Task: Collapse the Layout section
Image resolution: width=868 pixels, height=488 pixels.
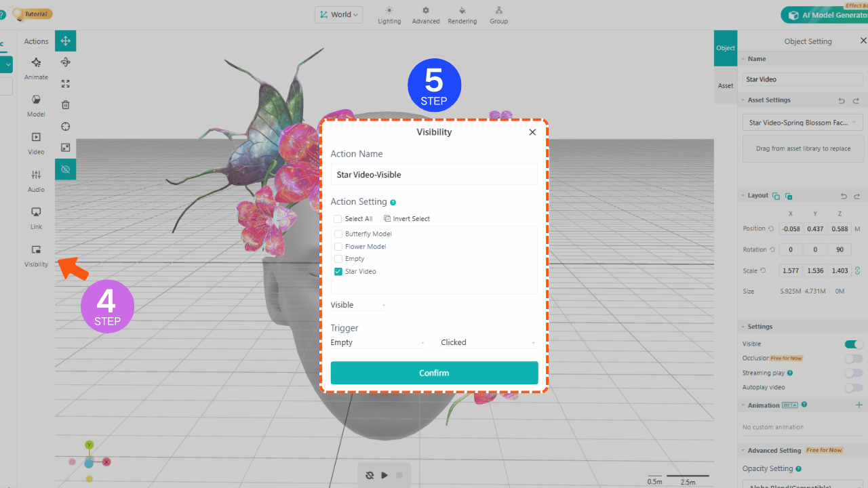Action: click(x=744, y=195)
